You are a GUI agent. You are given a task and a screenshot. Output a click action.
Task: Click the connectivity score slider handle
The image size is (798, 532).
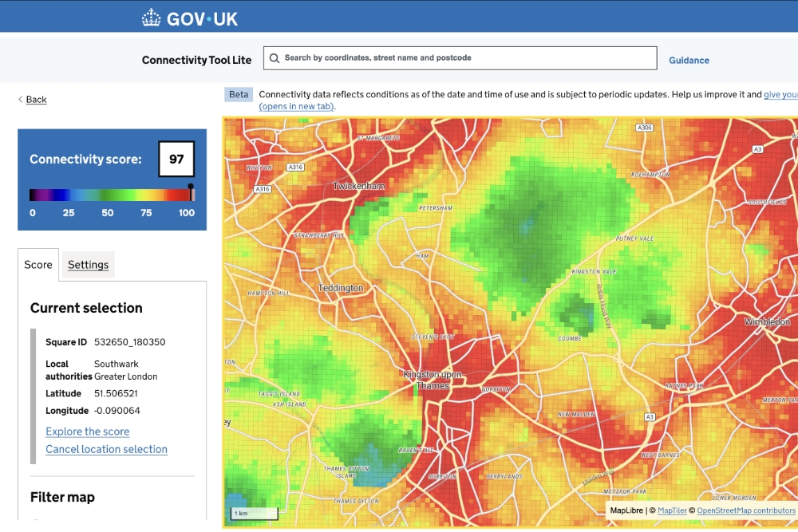(191, 188)
